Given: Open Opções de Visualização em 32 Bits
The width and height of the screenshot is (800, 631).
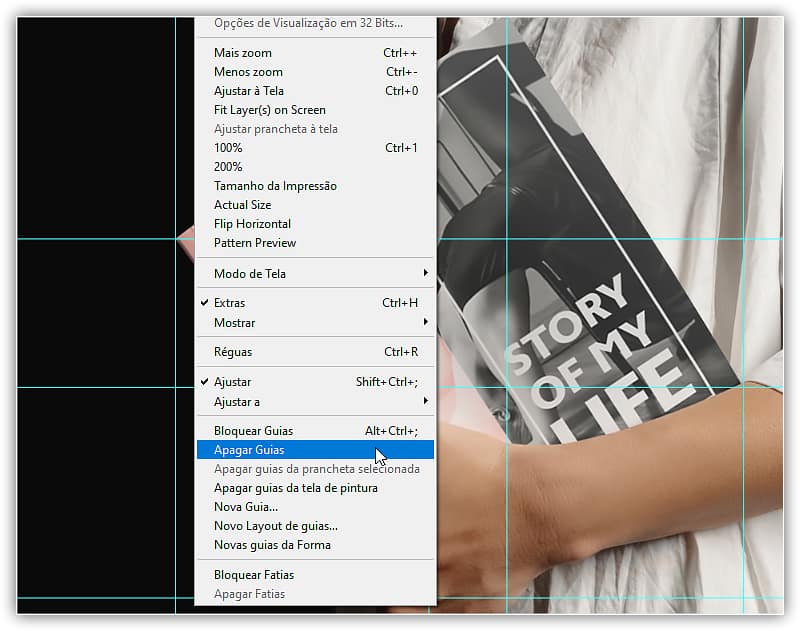Looking at the screenshot, I should [315, 23].
